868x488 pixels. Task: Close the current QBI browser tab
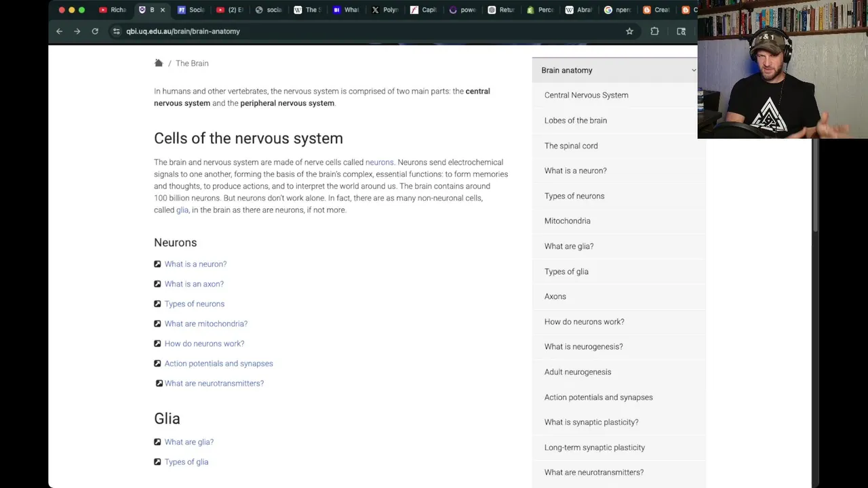point(163,10)
